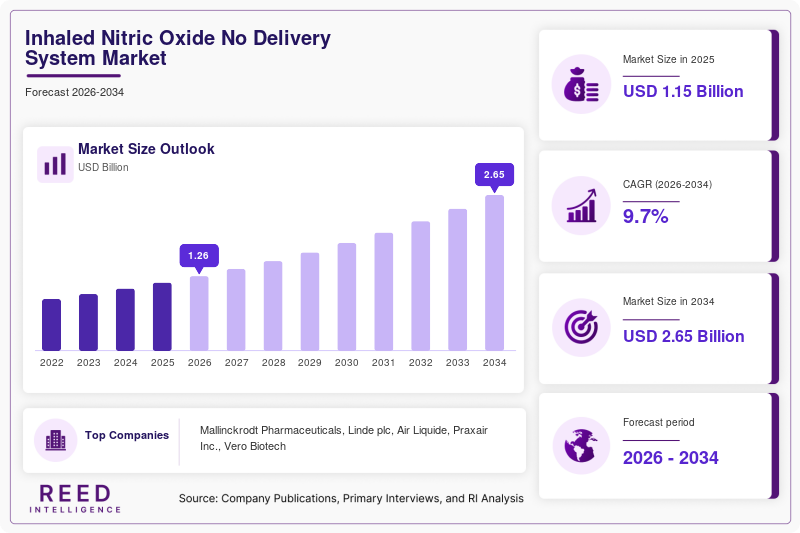Click the Source attribution text
The image size is (800, 533).
click(x=351, y=498)
